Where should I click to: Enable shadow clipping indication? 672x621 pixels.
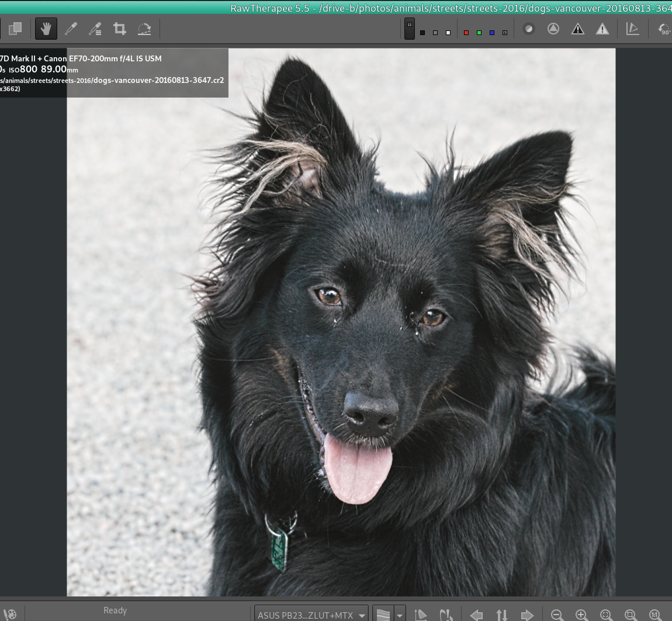pos(578,29)
